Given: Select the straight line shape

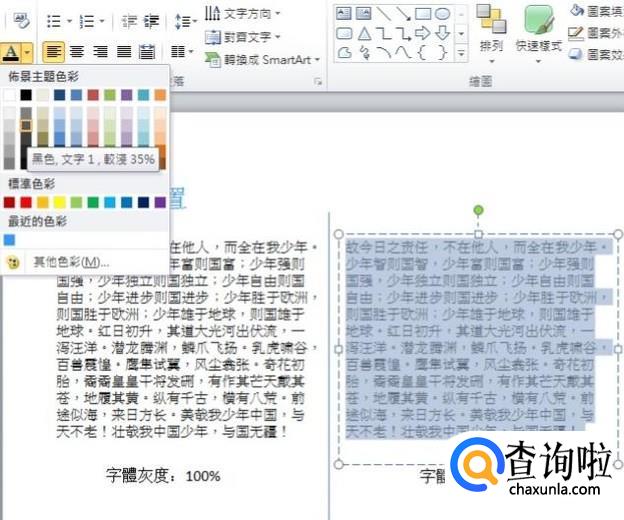Looking at the screenshot, I should click(x=384, y=14).
